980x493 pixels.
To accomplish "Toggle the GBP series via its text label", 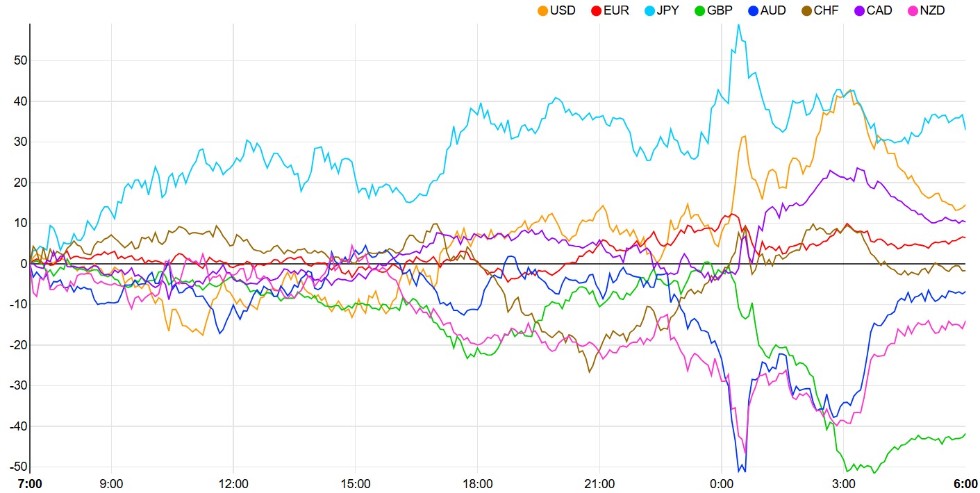I will pyautogui.click(x=721, y=10).
